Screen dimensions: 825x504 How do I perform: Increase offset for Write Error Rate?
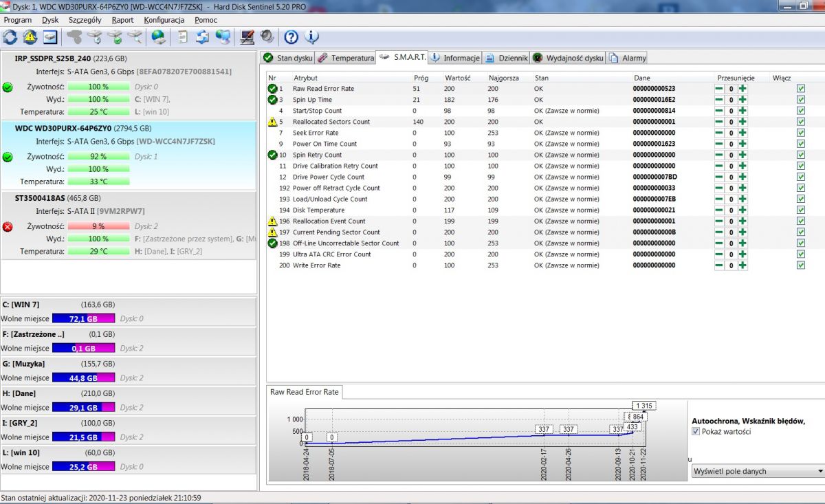coord(743,265)
